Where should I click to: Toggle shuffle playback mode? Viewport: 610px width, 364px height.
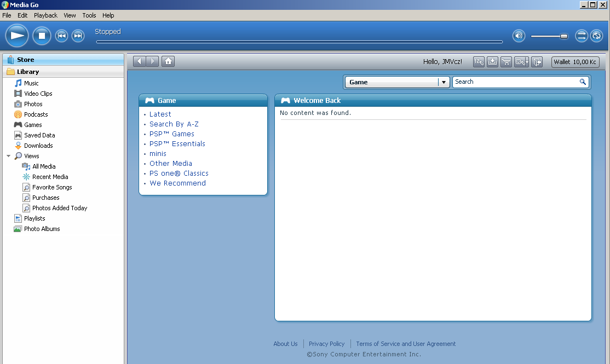click(x=581, y=36)
